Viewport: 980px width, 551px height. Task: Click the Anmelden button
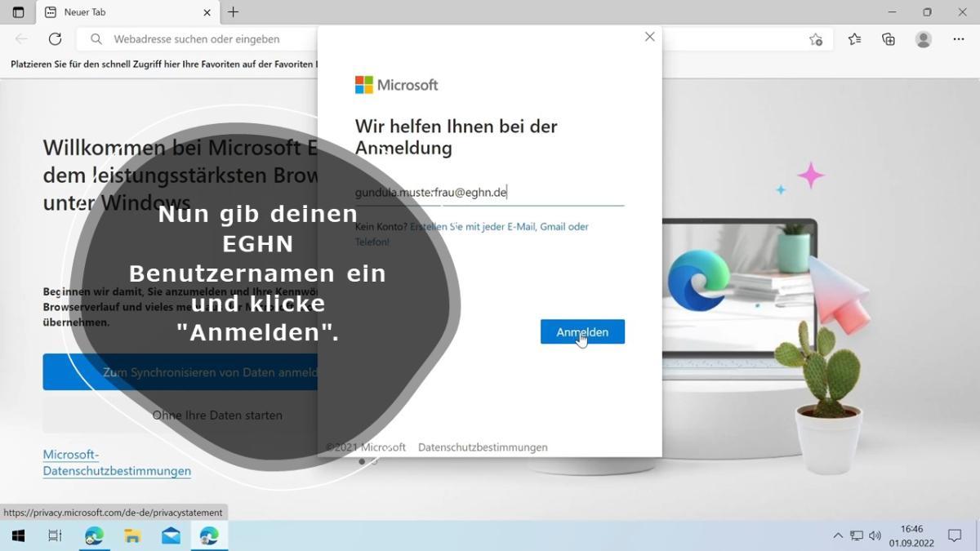pyautogui.click(x=582, y=331)
